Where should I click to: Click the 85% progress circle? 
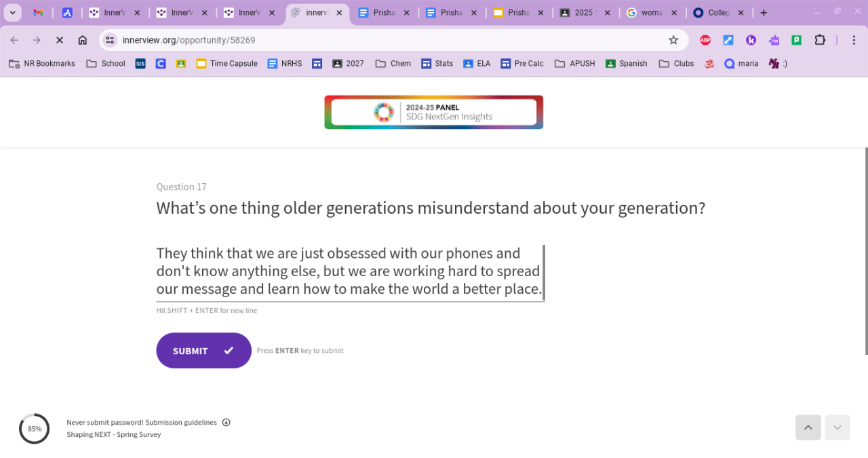pyautogui.click(x=34, y=429)
